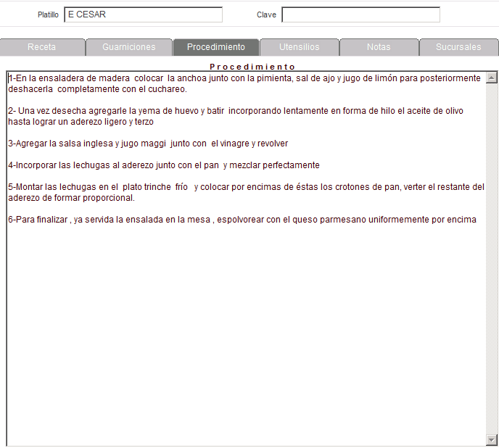
Task: Click into the empty Clave field
Action: (x=360, y=14)
